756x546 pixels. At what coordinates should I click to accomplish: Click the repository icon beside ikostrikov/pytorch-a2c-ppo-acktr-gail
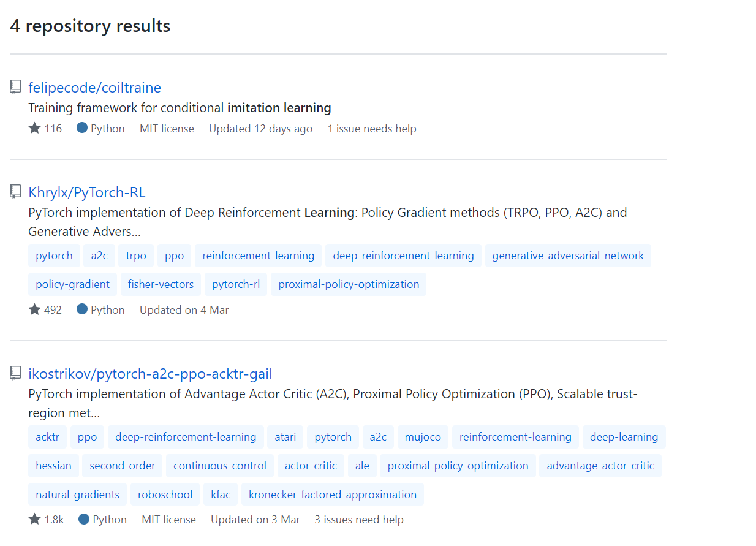tap(15, 374)
